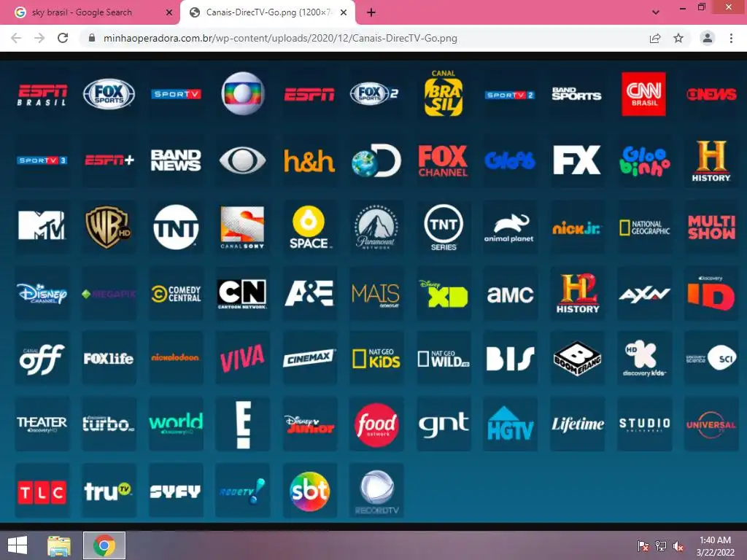The image size is (747, 560).
Task: Click the CNN Brasil red logo
Action: coord(643,94)
